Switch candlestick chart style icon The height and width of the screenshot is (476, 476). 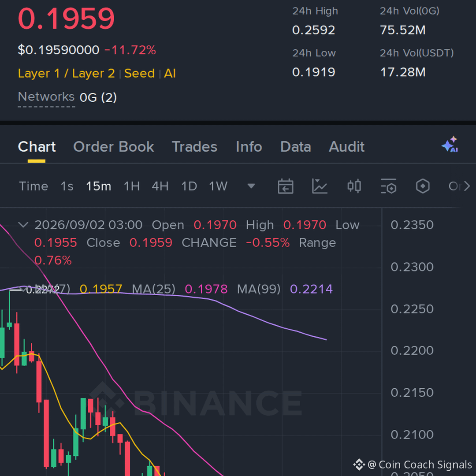point(354,186)
